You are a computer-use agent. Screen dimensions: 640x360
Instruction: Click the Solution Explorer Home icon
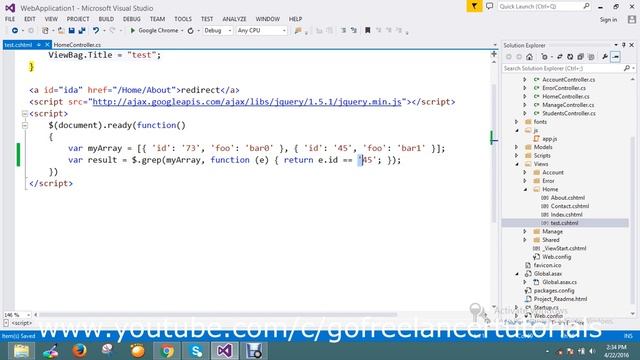(529, 57)
